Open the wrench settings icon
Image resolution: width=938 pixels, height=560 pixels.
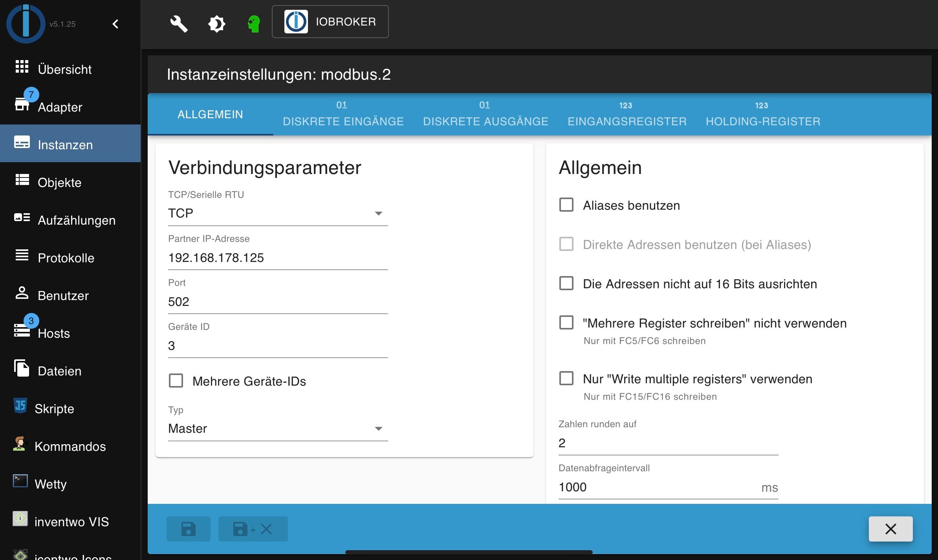pyautogui.click(x=179, y=24)
